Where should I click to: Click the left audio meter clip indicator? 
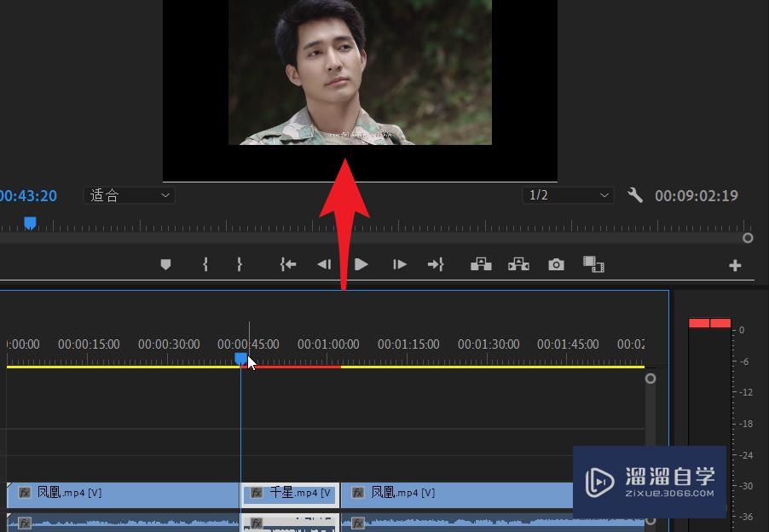pyautogui.click(x=699, y=322)
